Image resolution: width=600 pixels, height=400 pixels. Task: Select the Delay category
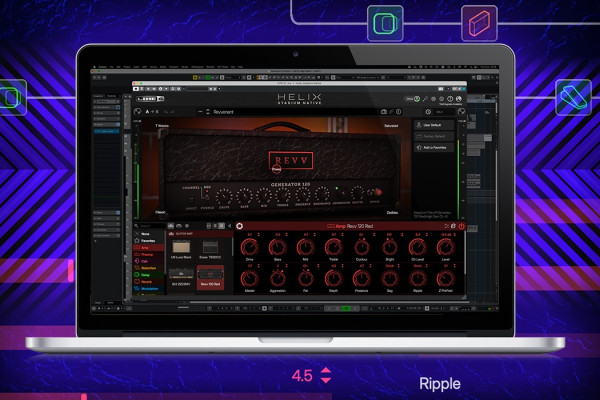149,275
